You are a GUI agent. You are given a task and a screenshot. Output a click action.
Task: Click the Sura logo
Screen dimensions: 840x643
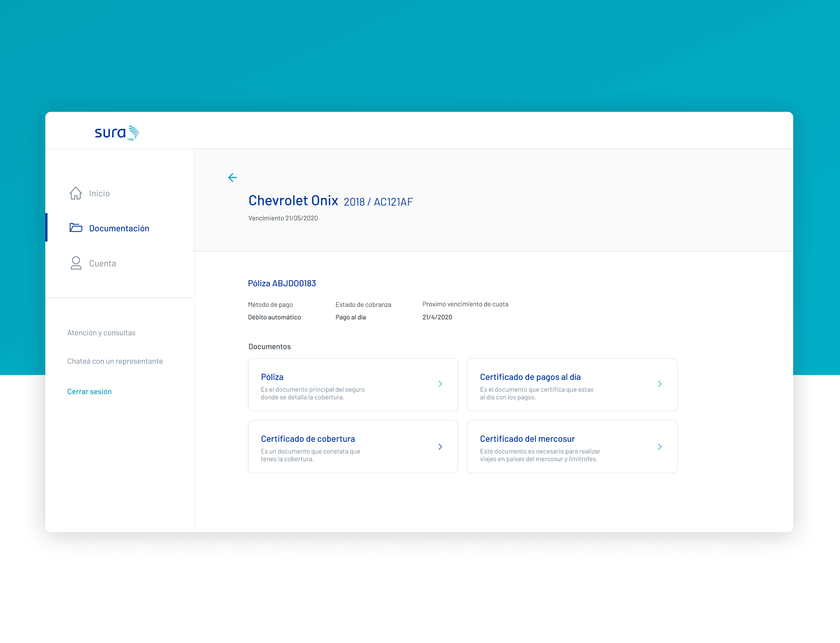point(117,133)
